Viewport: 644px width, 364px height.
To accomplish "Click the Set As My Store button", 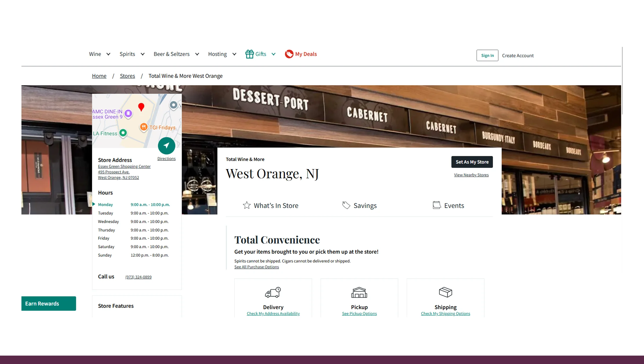I will click(x=472, y=162).
